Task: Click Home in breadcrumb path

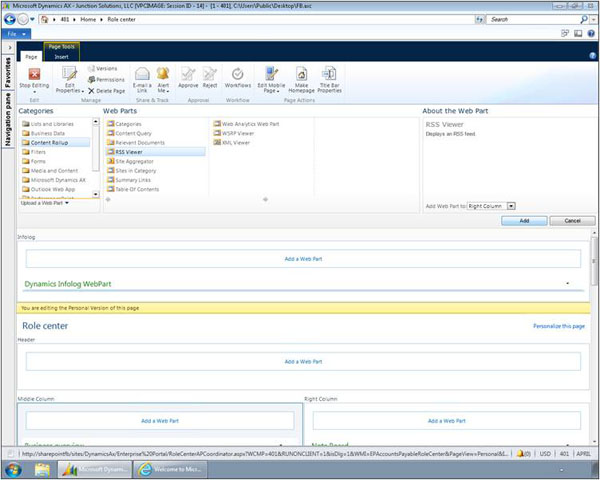Action: [88, 19]
